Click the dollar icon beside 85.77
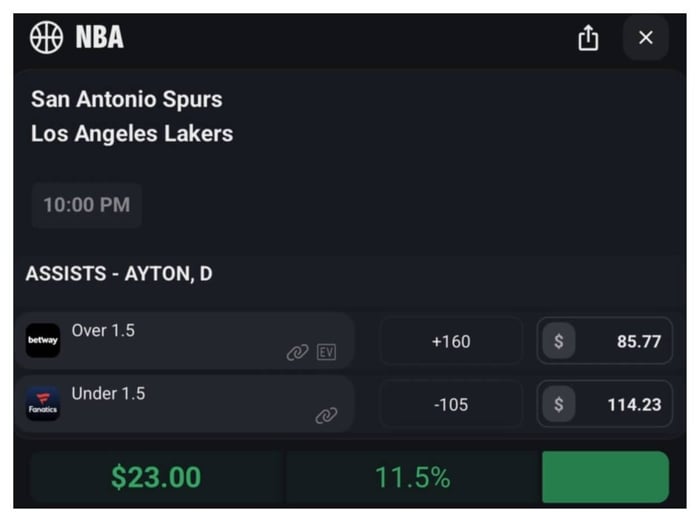 point(558,341)
